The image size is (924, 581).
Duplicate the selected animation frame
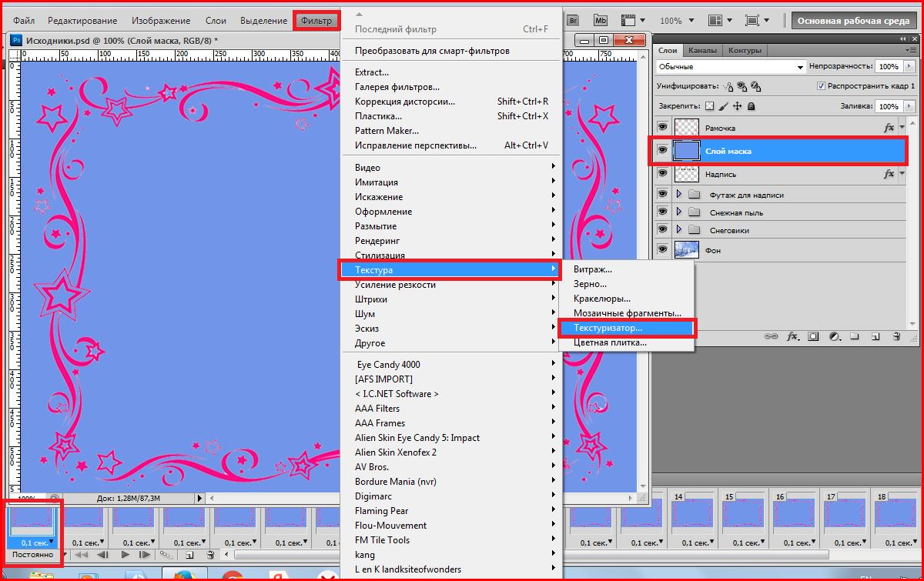pos(189,555)
